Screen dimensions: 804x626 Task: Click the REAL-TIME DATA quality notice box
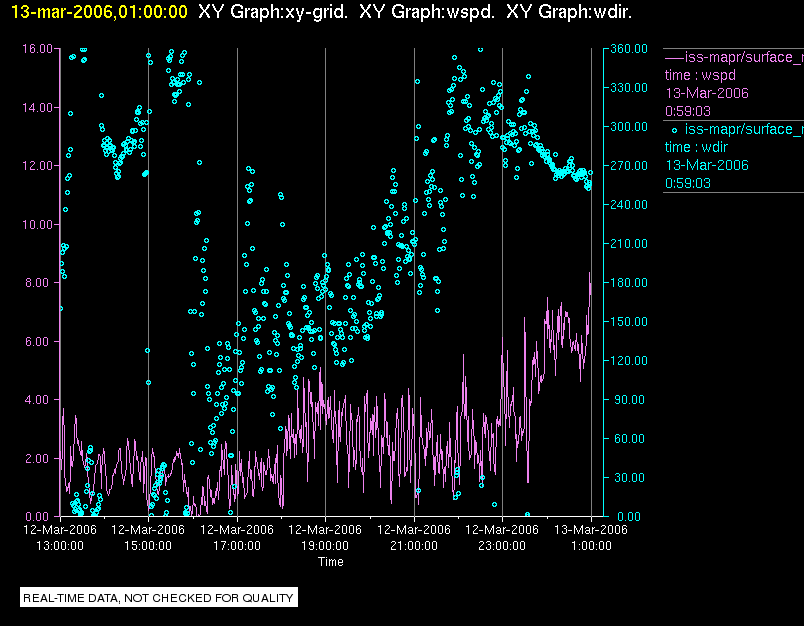click(158, 597)
